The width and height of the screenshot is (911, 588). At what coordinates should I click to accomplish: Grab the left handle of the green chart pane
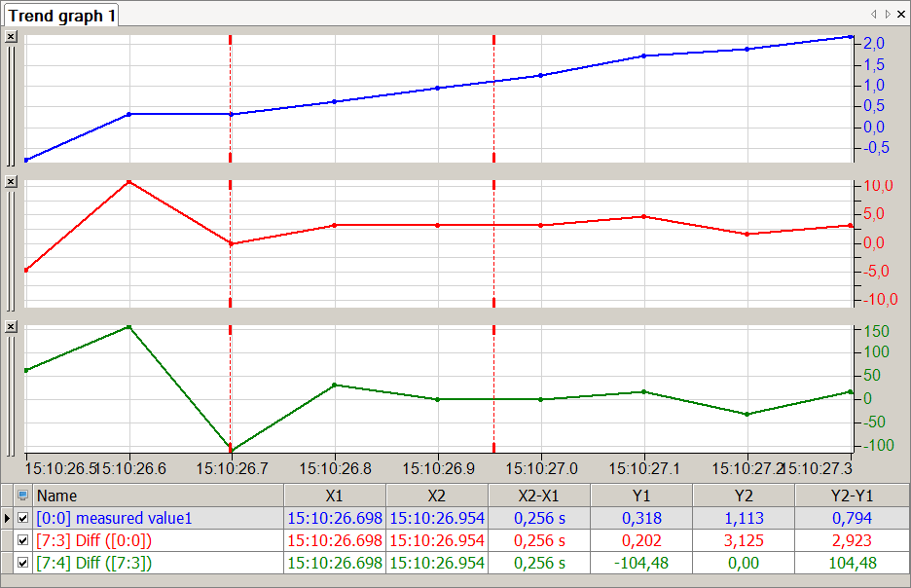tap(11, 397)
